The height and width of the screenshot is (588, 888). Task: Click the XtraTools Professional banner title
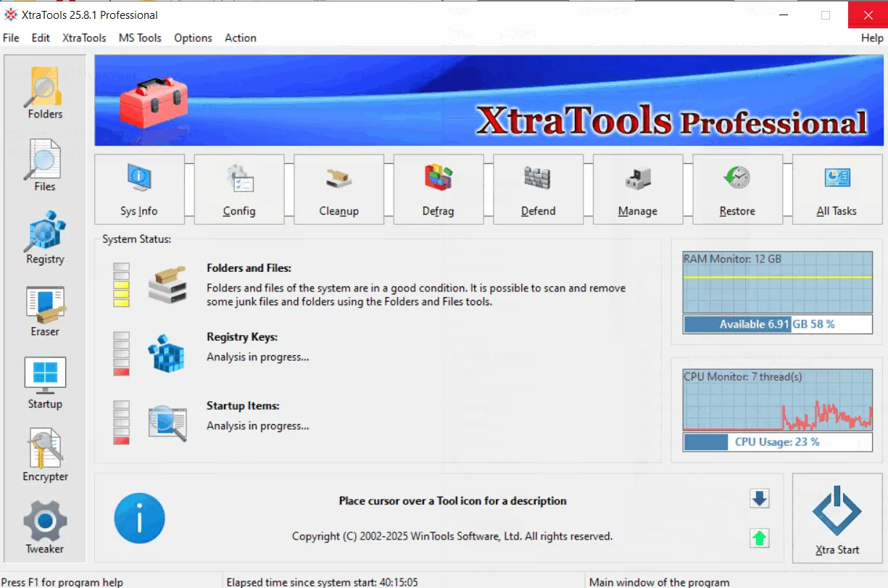pyautogui.click(x=671, y=121)
